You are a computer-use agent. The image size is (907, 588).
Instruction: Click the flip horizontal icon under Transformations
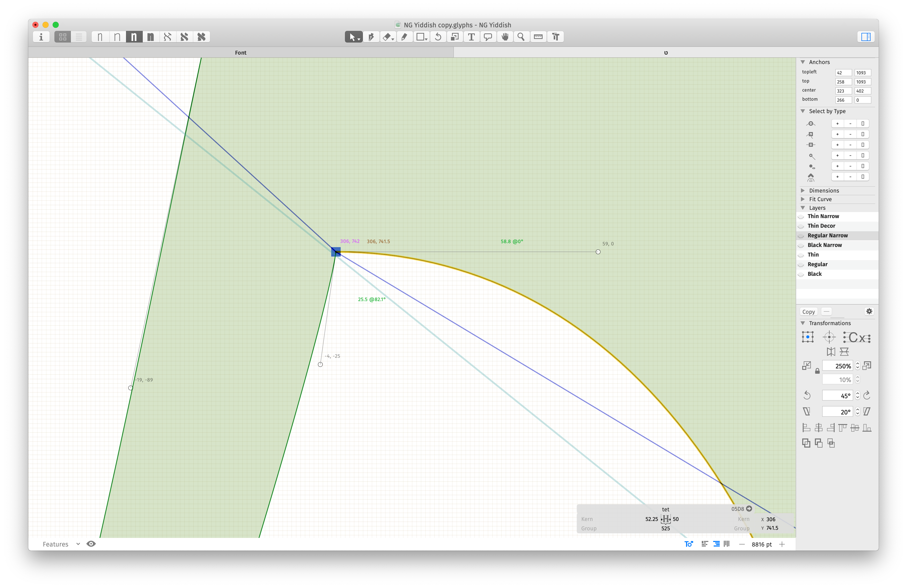(831, 351)
